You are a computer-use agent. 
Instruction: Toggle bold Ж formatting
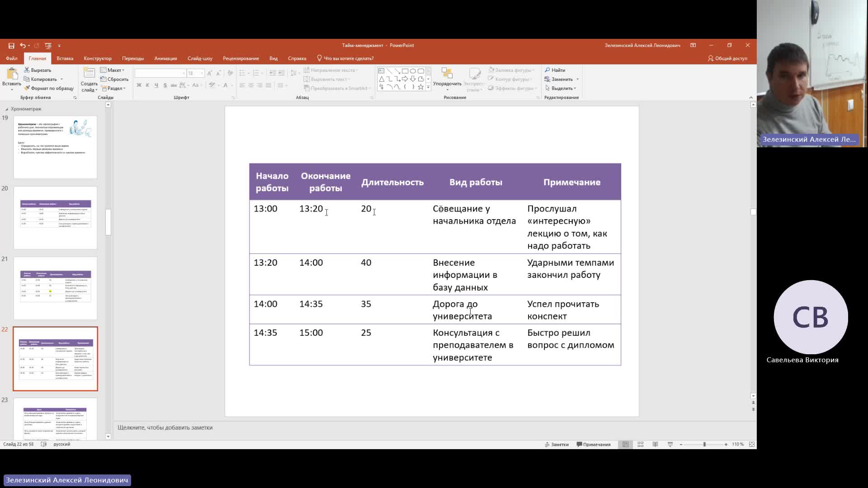[139, 85]
